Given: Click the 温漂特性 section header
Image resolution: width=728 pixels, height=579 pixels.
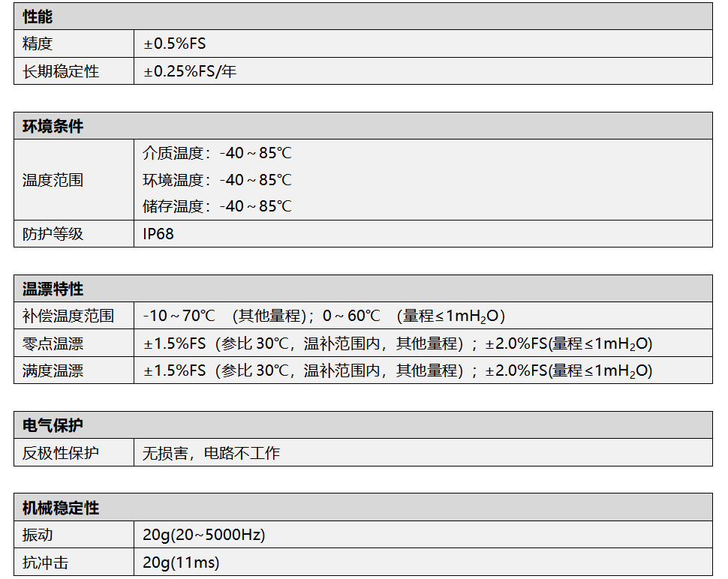Looking at the screenshot, I should click(53, 289).
